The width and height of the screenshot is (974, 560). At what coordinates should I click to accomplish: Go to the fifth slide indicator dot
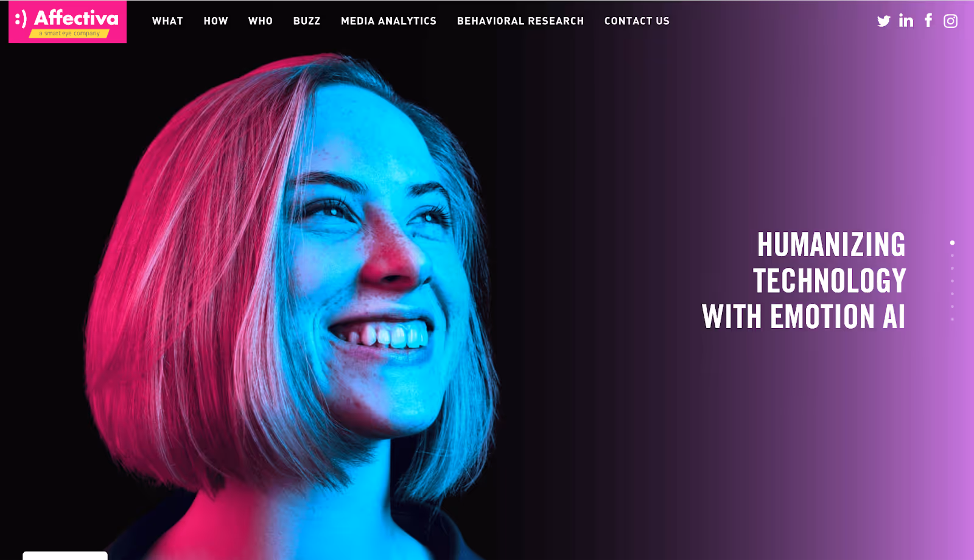click(952, 294)
